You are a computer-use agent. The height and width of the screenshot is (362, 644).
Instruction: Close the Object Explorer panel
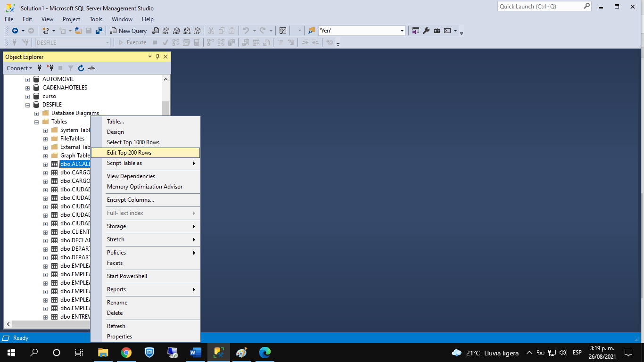165,57
